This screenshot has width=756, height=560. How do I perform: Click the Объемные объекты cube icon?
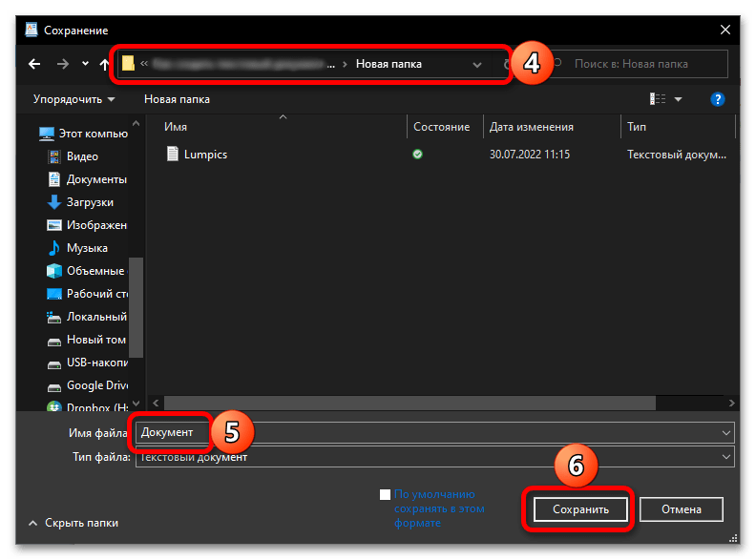click(x=54, y=271)
